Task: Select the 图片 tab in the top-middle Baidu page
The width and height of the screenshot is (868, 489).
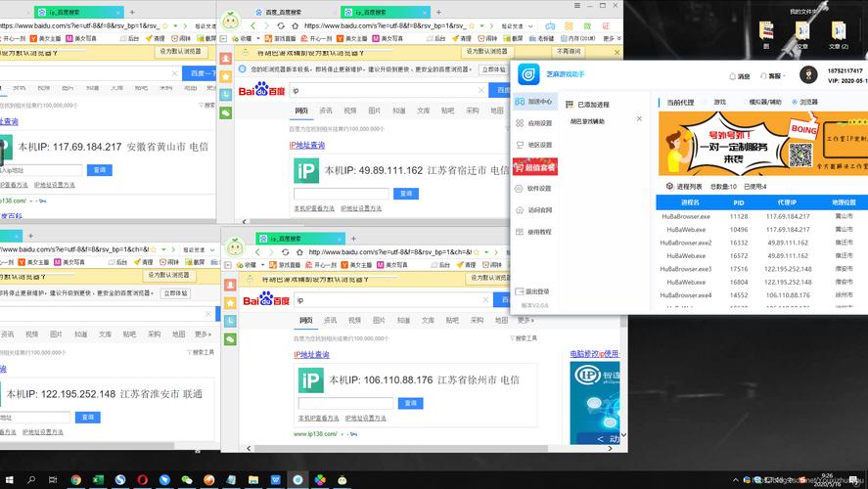Action: pyautogui.click(x=374, y=111)
